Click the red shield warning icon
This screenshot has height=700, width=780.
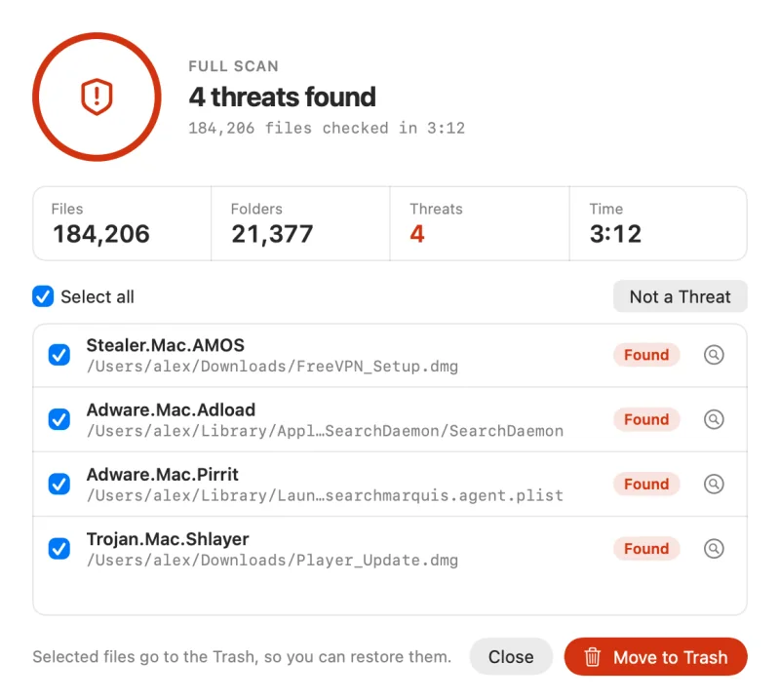97,97
